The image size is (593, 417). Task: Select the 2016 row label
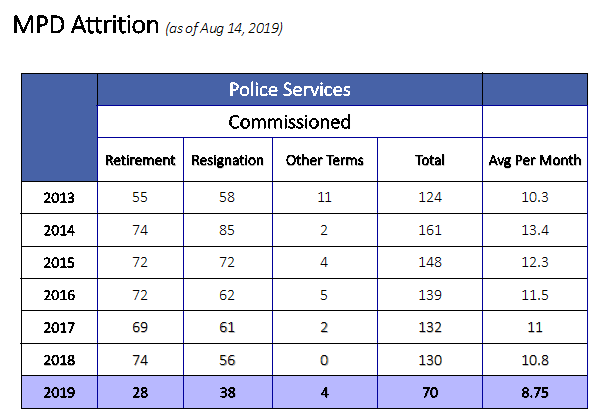59,295
